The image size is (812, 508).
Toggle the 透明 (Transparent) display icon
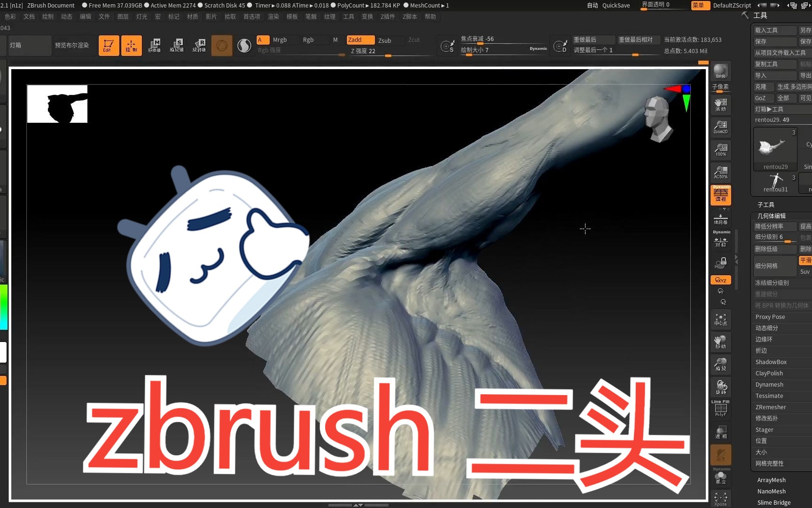[720, 431]
